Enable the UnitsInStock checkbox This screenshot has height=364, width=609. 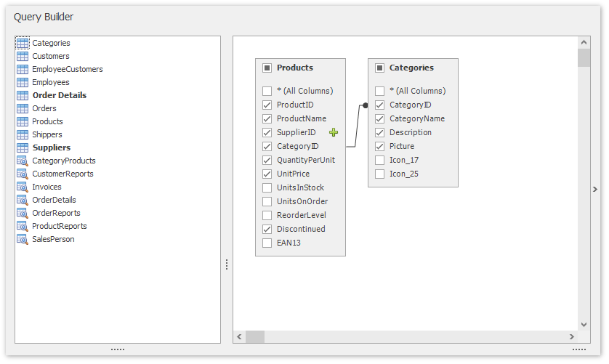point(267,187)
